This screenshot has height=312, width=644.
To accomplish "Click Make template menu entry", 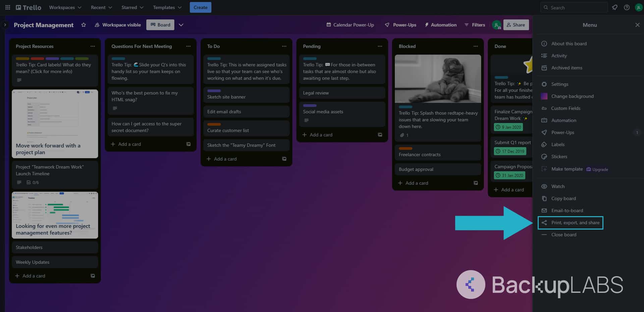I will (567, 169).
